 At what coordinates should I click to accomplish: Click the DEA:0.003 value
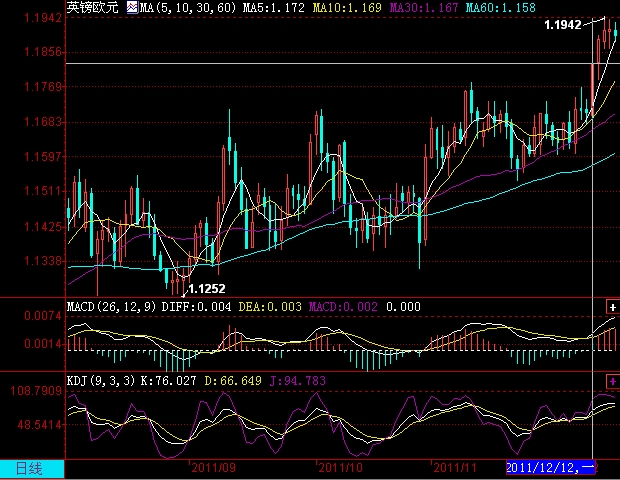tap(270, 307)
